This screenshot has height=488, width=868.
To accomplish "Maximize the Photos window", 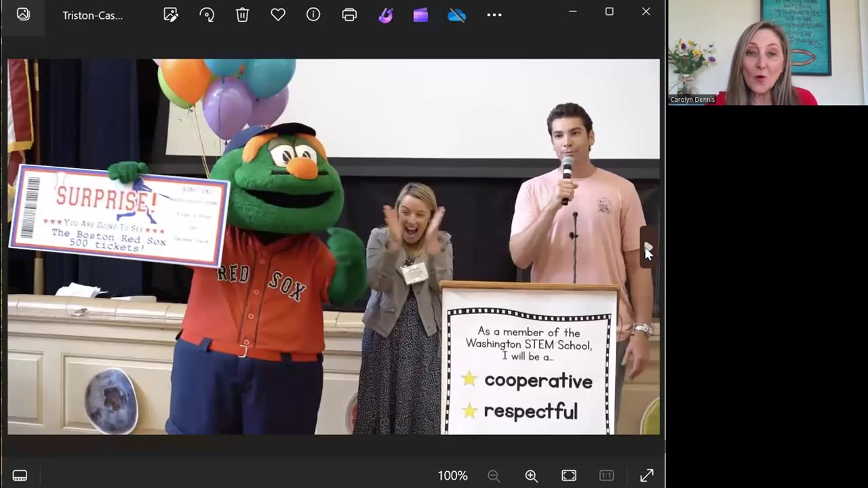I will pyautogui.click(x=609, y=12).
